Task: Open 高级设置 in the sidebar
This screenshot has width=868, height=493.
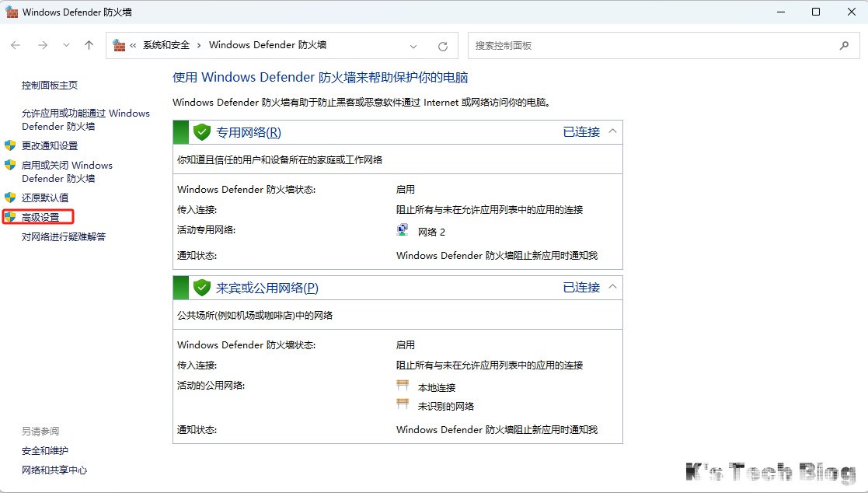Action: (40, 217)
